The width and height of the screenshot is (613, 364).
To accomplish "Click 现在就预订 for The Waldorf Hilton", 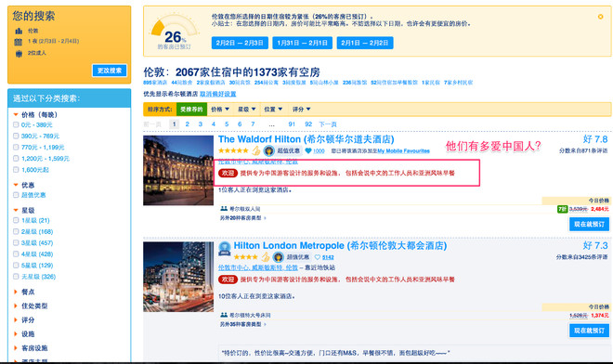I will pyautogui.click(x=589, y=225).
